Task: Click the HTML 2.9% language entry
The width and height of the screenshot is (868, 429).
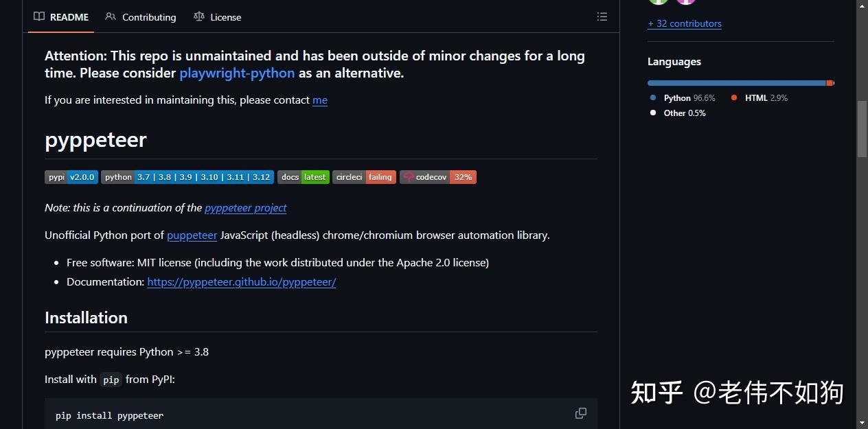Action: tap(759, 98)
